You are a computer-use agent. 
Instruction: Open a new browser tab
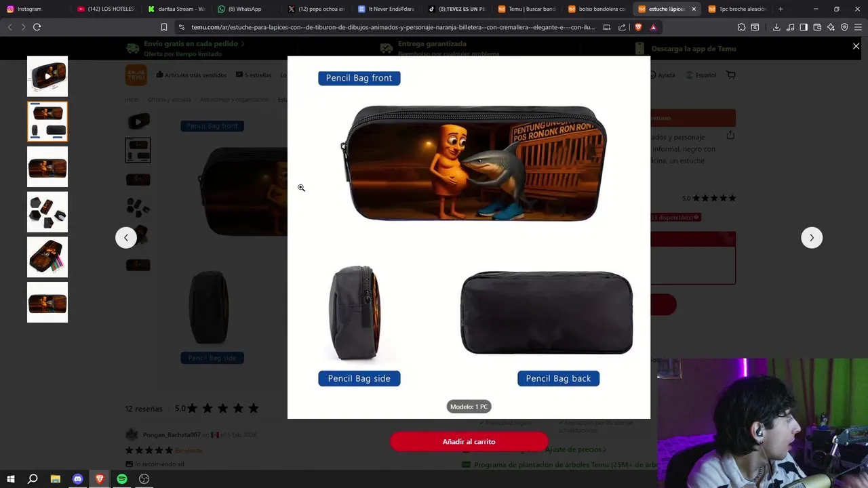click(x=781, y=9)
